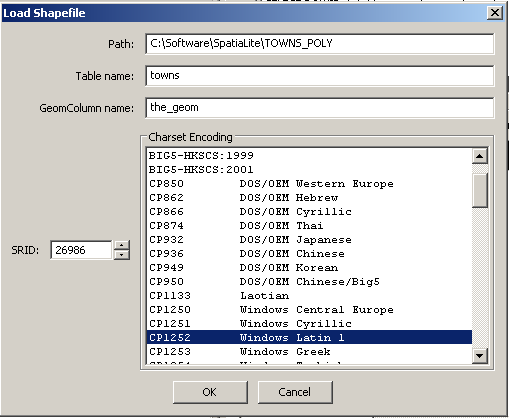This screenshot has height=418, width=509.
Task: Select CP850 DOS/OEM Western Europe
Action: 309,184
